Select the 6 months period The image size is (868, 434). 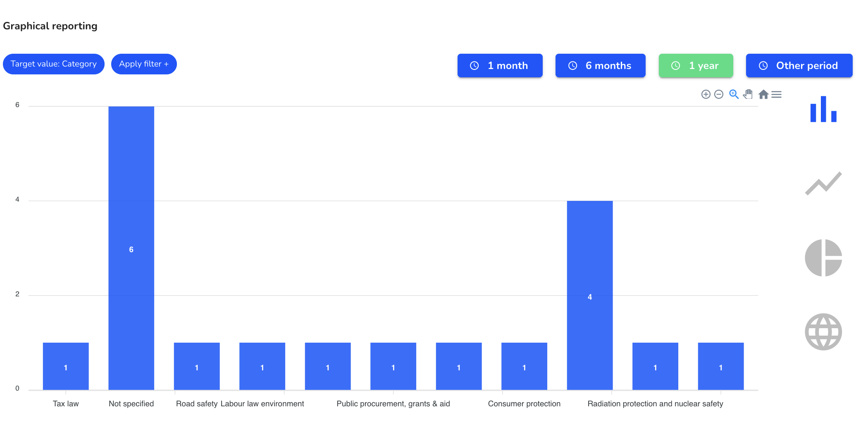[x=601, y=65]
